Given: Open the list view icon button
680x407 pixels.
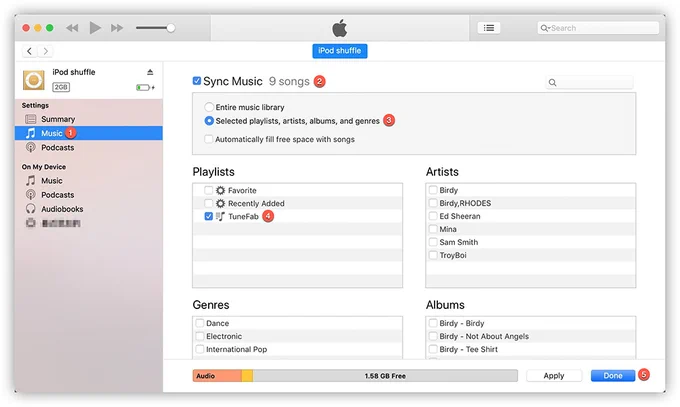Looking at the screenshot, I should click(x=489, y=28).
